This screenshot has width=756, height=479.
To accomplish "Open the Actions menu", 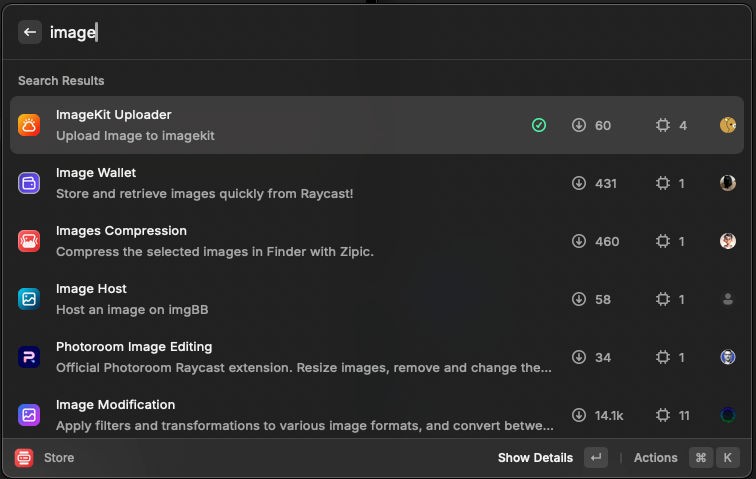I will click(656, 457).
